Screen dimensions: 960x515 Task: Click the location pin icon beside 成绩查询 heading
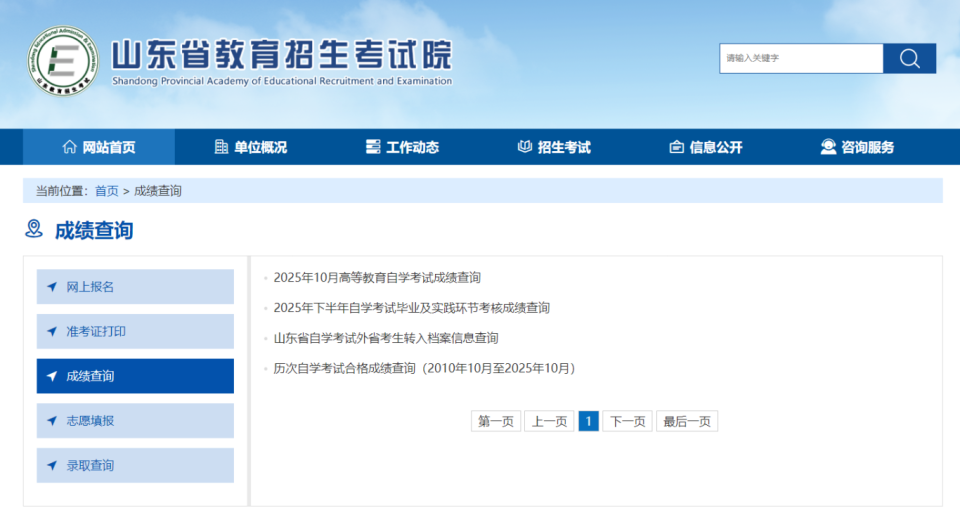pos(34,229)
